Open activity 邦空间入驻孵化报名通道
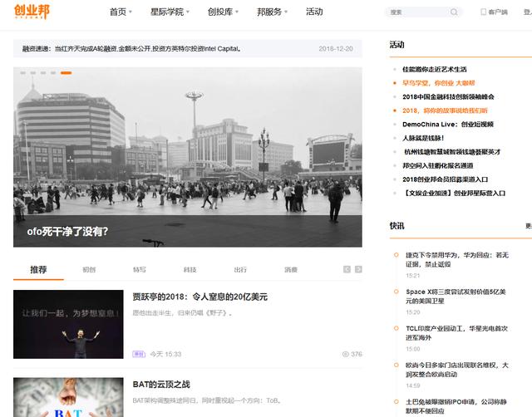 click(438, 166)
